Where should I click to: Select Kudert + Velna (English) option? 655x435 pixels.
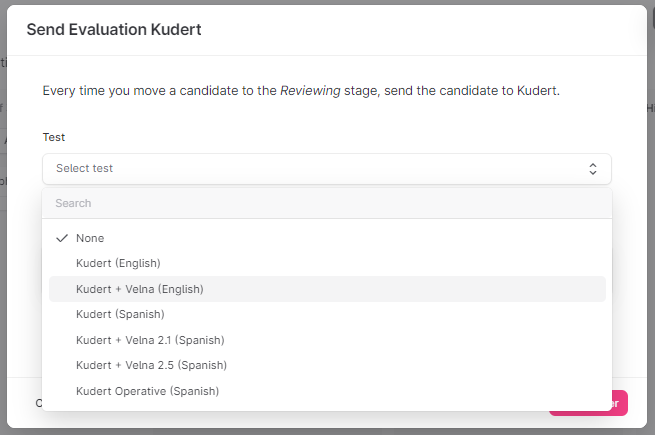(x=139, y=289)
